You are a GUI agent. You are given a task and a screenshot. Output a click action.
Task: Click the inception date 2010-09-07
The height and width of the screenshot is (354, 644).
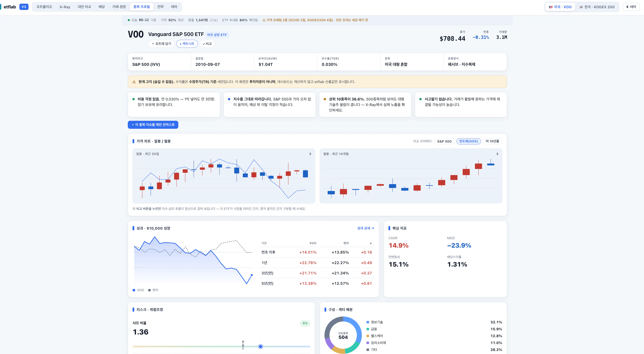coord(207,64)
